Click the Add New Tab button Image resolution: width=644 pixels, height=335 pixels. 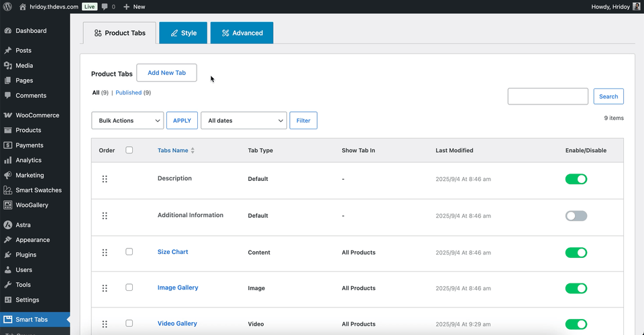(166, 73)
